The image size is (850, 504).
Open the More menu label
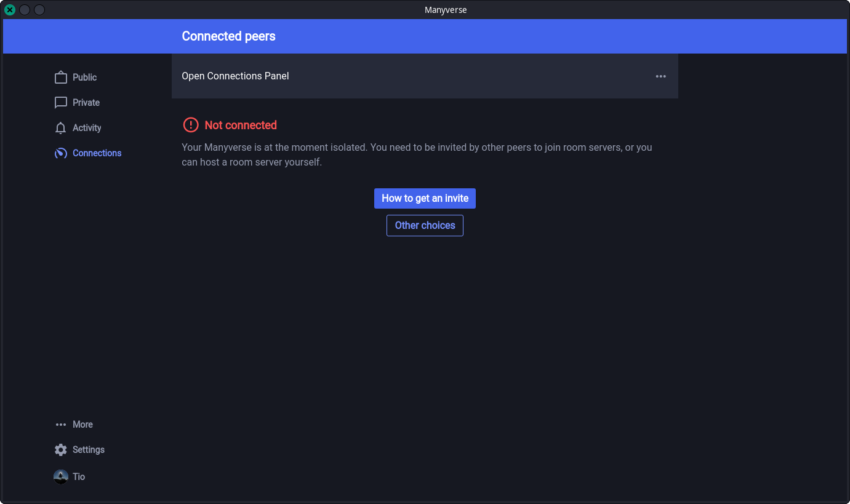click(82, 425)
